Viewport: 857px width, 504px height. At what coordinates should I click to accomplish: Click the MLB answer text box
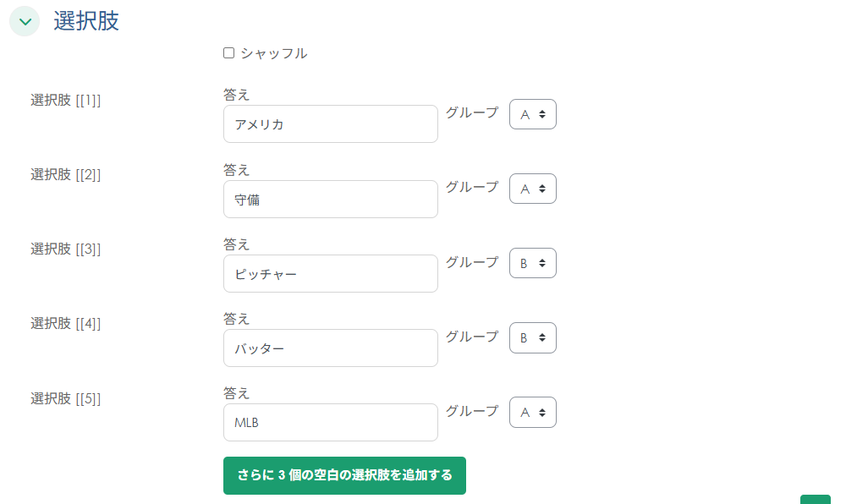(330, 422)
